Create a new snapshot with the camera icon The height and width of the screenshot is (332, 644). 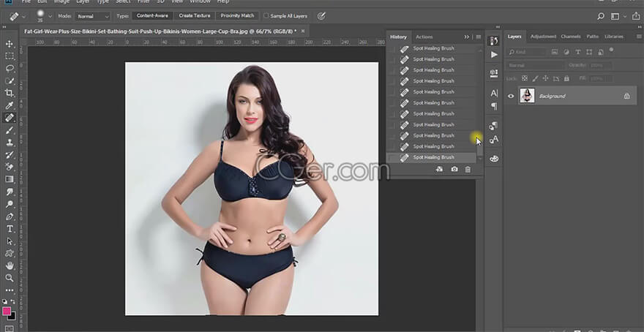pyautogui.click(x=454, y=169)
